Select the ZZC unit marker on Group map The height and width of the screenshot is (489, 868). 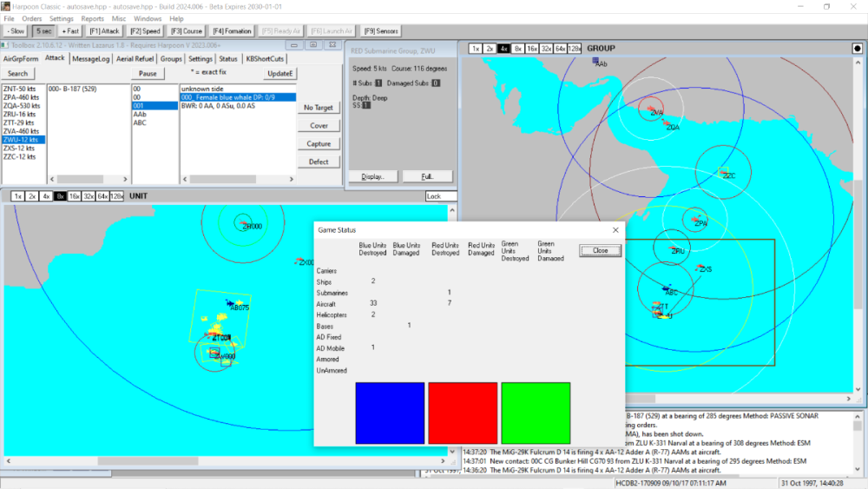pos(724,173)
